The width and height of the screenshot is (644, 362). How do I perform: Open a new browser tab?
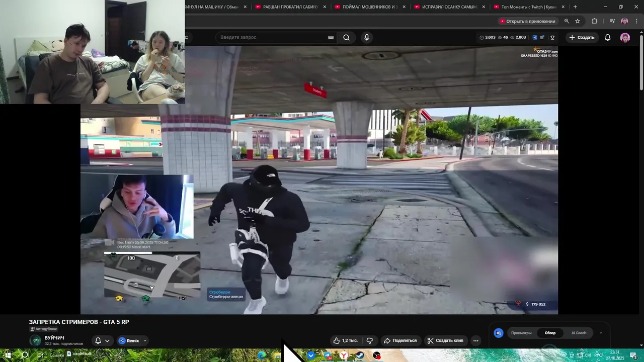point(575,7)
